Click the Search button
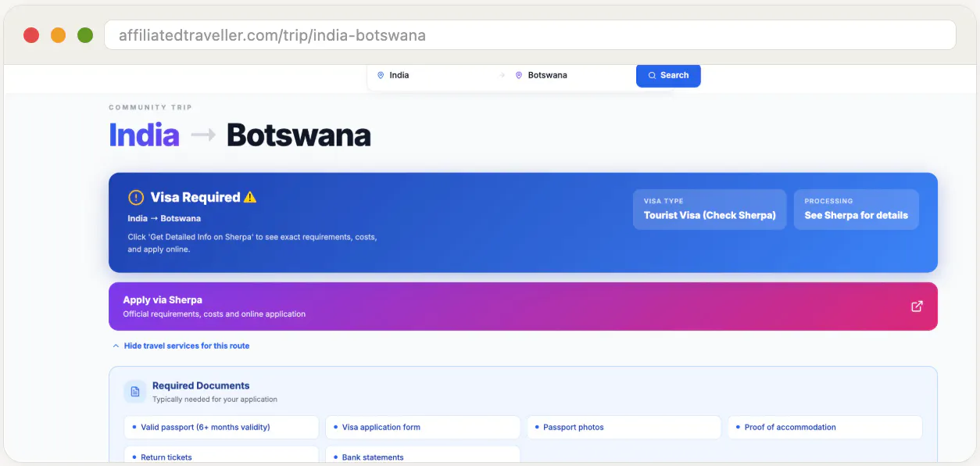980x466 pixels. [x=668, y=75]
